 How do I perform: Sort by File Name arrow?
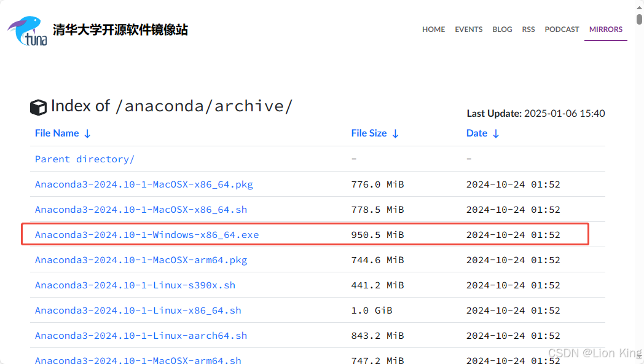click(x=87, y=133)
